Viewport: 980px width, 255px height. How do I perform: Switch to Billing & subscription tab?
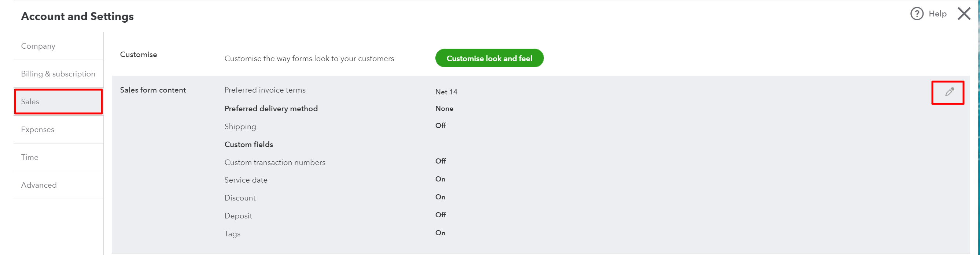tap(58, 74)
